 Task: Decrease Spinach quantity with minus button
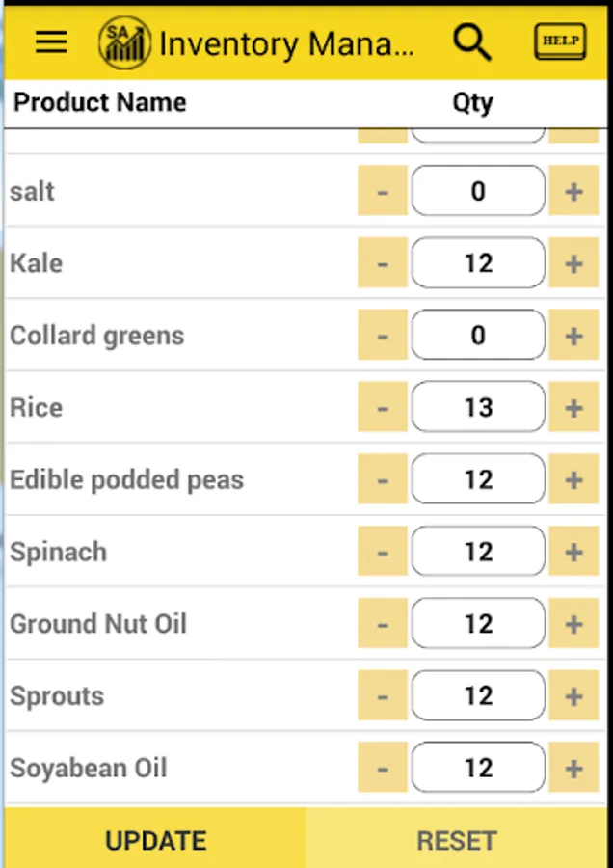(383, 552)
